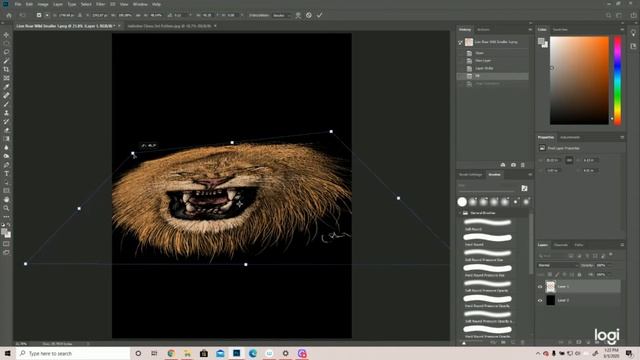The height and width of the screenshot is (360, 640).
Task: Switch to the Channels tab
Action: pos(561,245)
